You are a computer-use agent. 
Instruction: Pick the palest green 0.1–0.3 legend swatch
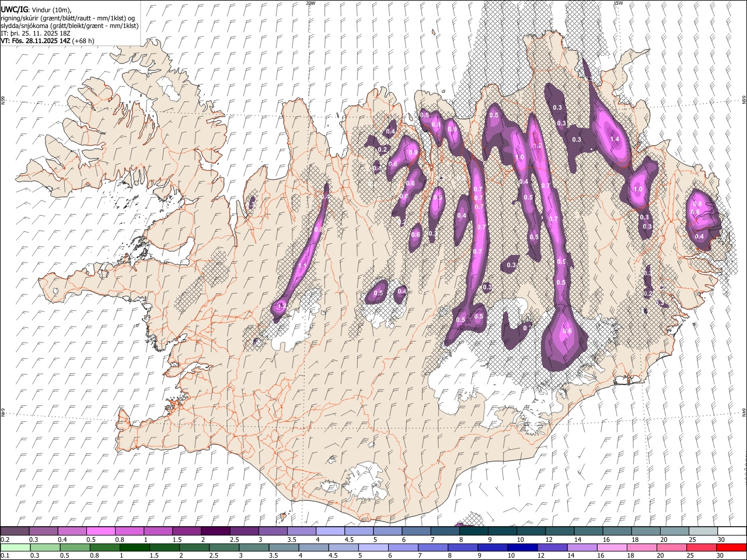pos(15,547)
